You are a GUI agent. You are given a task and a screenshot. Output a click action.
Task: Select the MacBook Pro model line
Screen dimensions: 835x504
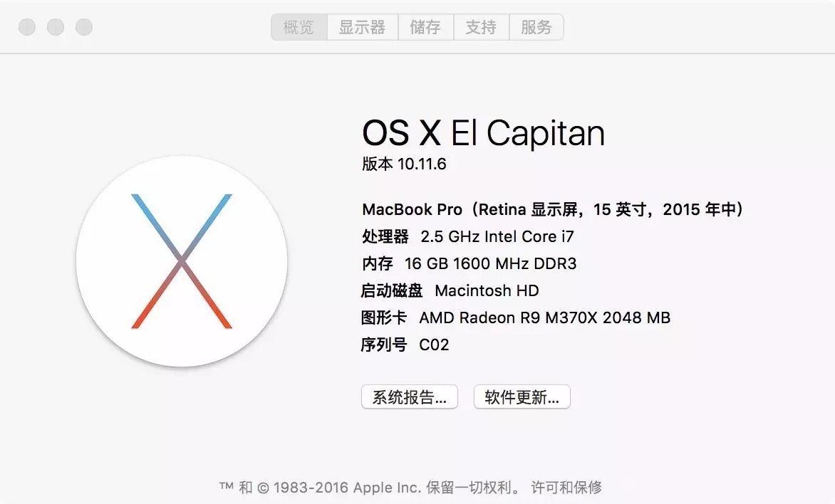(553, 209)
